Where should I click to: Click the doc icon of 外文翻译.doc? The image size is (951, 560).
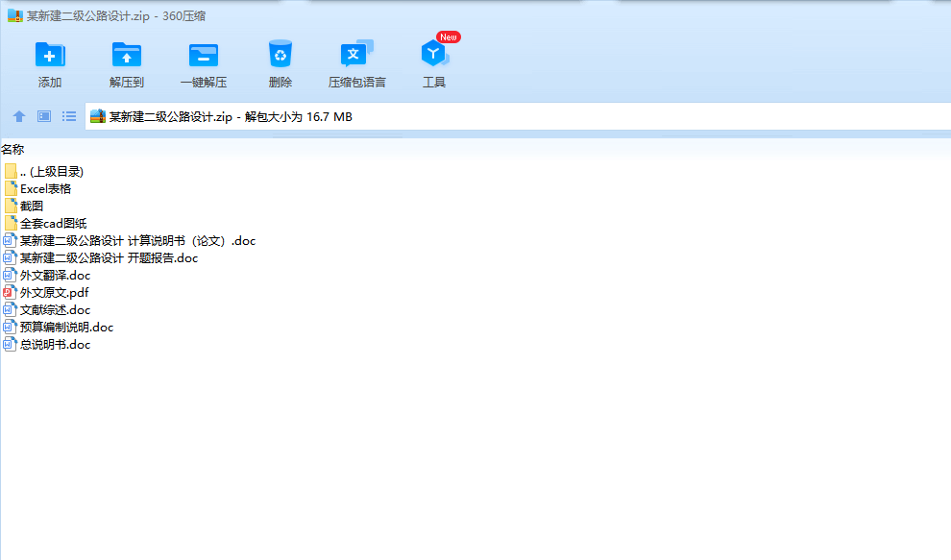click(10, 276)
